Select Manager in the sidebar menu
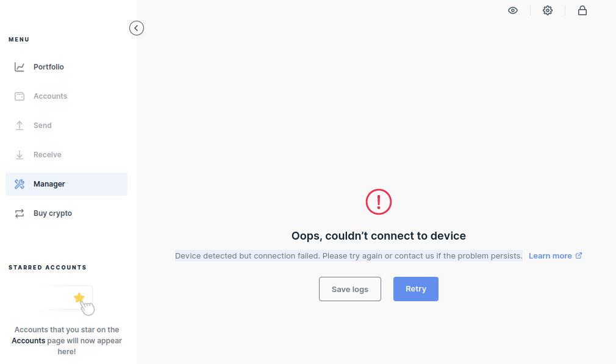The width and height of the screenshot is (616, 364). coord(49,184)
